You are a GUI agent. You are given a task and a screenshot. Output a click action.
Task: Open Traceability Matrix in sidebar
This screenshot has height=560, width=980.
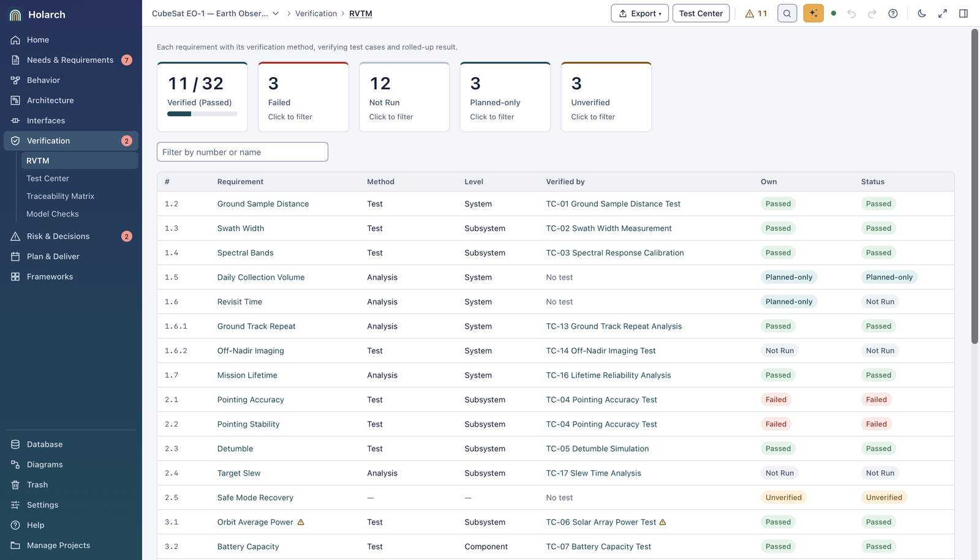tap(60, 196)
